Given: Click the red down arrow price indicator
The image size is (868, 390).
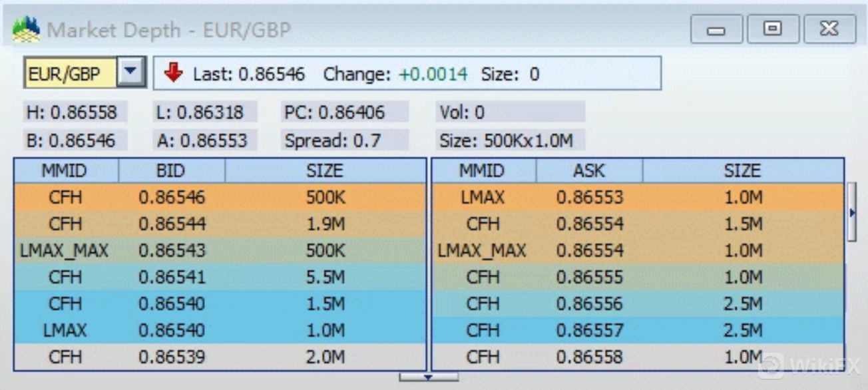Looking at the screenshot, I should [173, 73].
